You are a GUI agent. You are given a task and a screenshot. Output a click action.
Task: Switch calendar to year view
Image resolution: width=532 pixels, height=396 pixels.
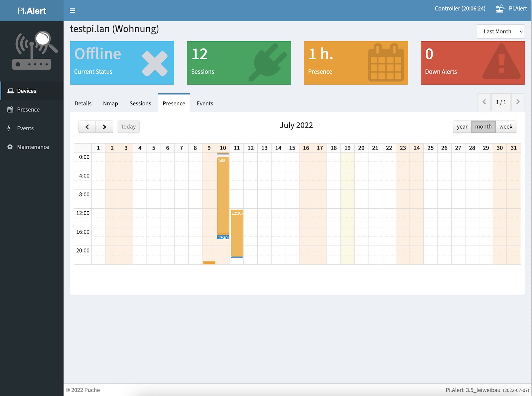[x=462, y=127]
